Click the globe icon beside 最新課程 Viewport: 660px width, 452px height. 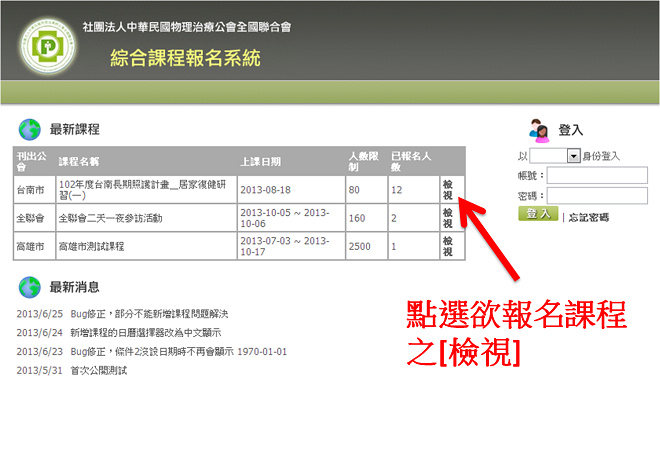[x=28, y=128]
